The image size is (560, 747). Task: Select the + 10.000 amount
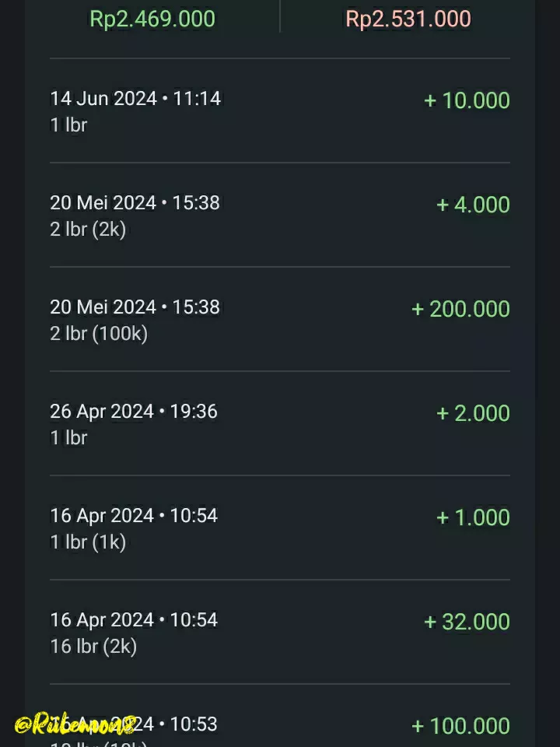[x=467, y=100]
